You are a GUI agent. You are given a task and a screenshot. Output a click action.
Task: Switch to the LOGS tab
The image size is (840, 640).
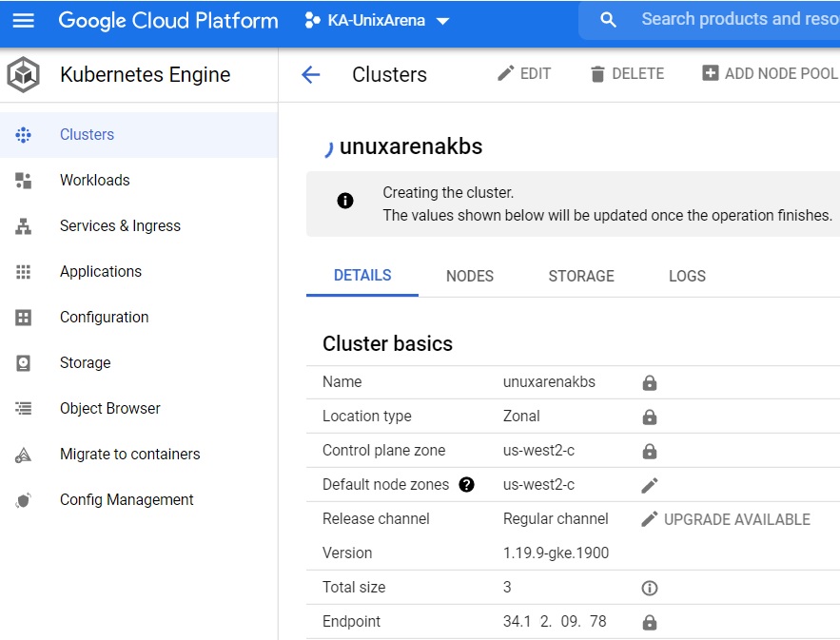(x=687, y=276)
